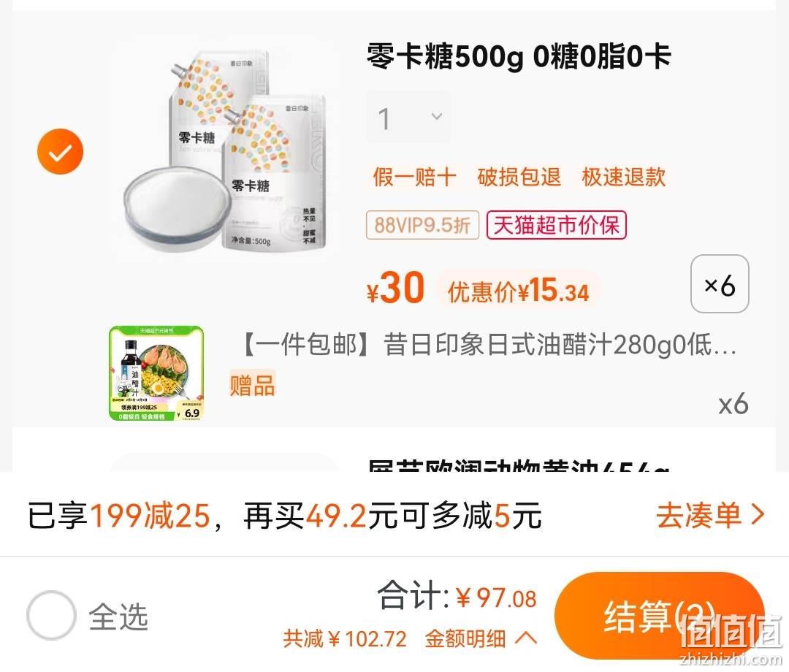Tap the 赠品 gift badge
Viewport: 789px width, 672px height.
click(252, 385)
